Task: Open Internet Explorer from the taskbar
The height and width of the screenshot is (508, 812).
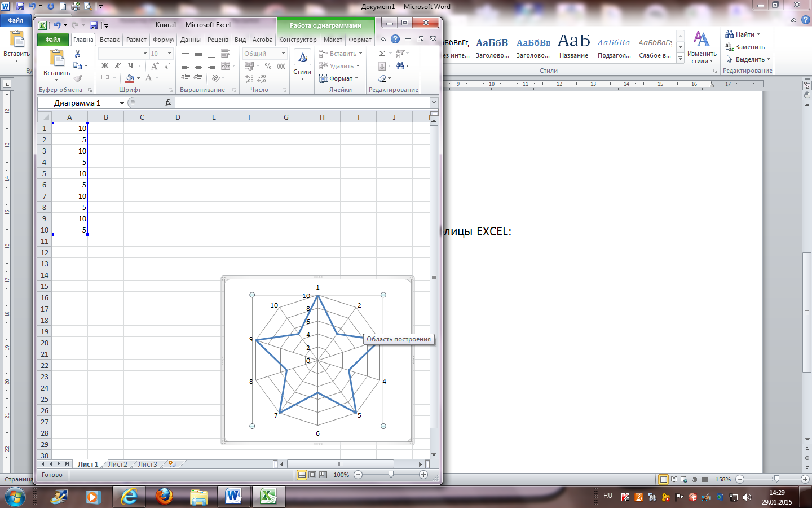Action: tap(129, 497)
